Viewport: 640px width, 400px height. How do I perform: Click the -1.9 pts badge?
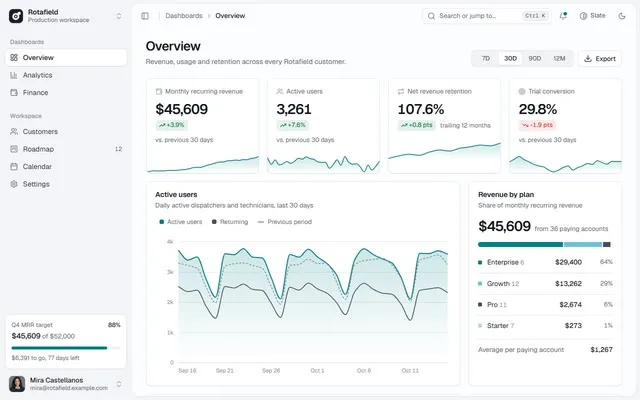[x=538, y=125]
